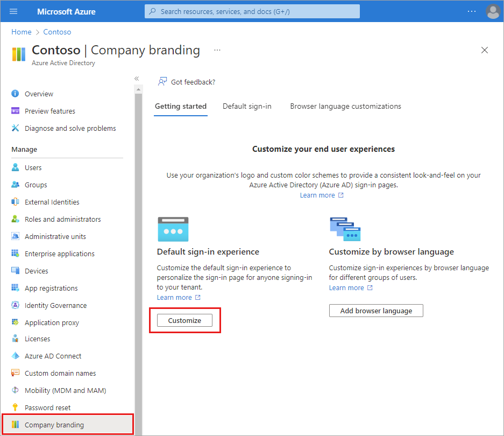The height and width of the screenshot is (436, 504).
Task: Select Groups in the sidebar
Action: point(34,185)
